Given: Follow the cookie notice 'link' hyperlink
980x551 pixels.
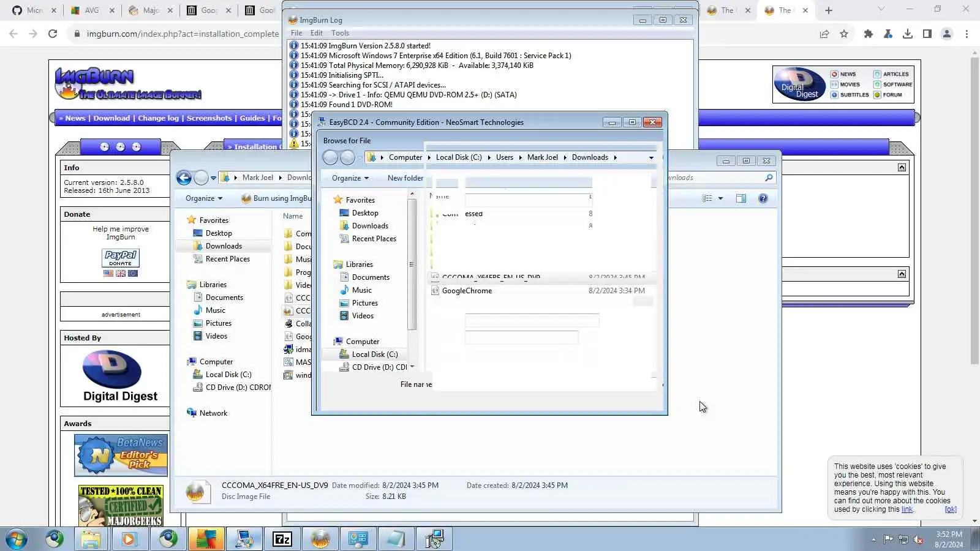Looking at the screenshot, I should pyautogui.click(x=907, y=509).
